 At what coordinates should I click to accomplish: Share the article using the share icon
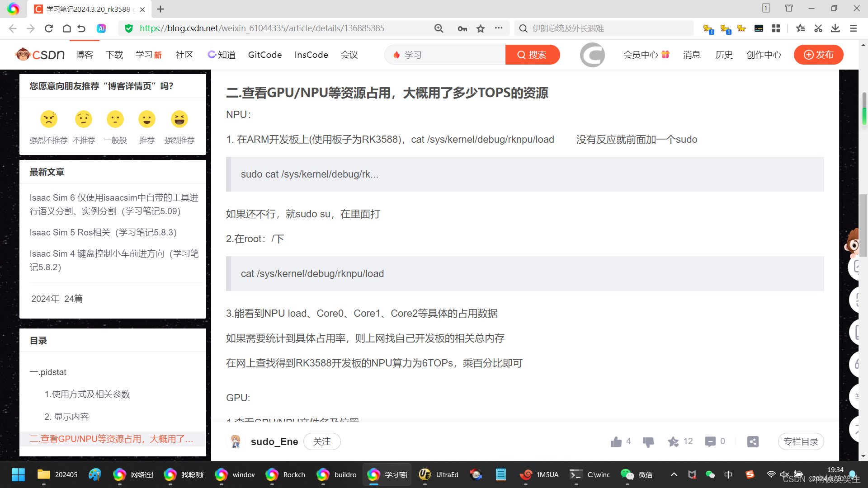[752, 441]
